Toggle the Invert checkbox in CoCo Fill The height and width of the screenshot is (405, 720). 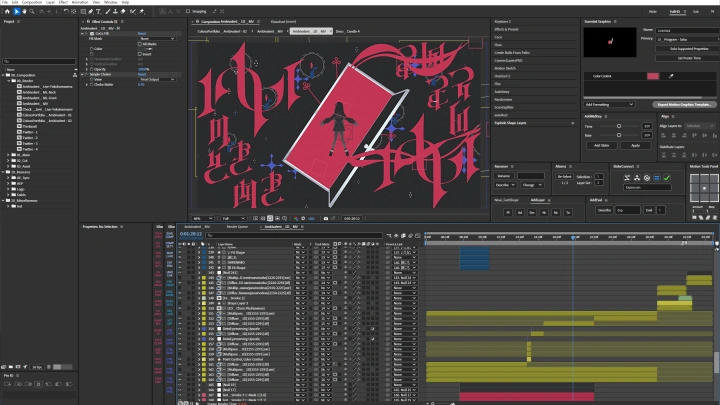[x=140, y=54]
